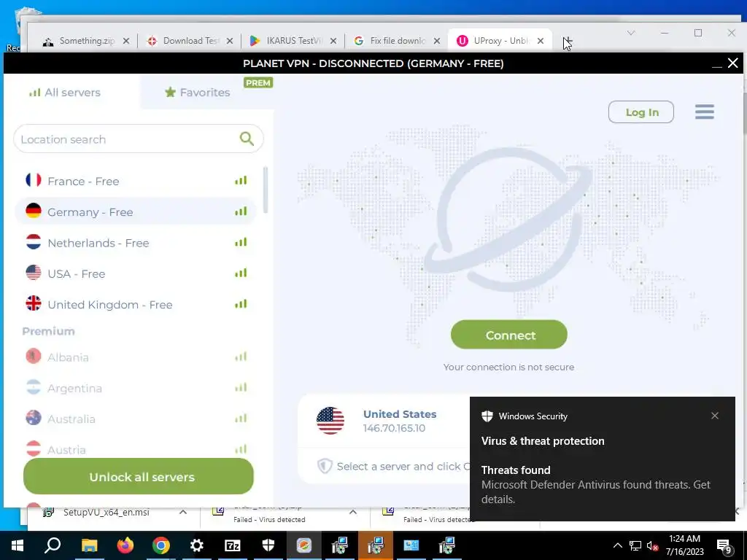Click the muted volume tray icon
The height and width of the screenshot is (560, 747).
[652, 545]
